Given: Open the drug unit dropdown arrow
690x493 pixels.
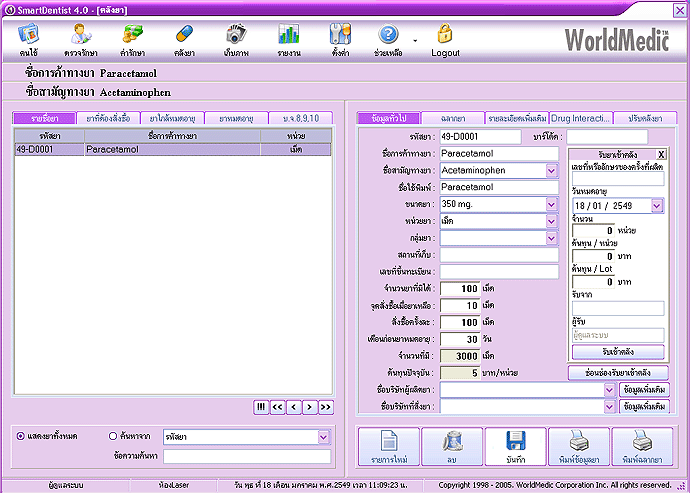Looking at the screenshot, I should [552, 221].
